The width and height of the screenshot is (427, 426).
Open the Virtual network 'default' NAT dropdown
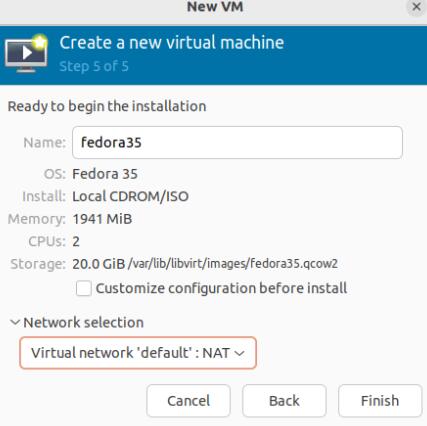(138, 353)
